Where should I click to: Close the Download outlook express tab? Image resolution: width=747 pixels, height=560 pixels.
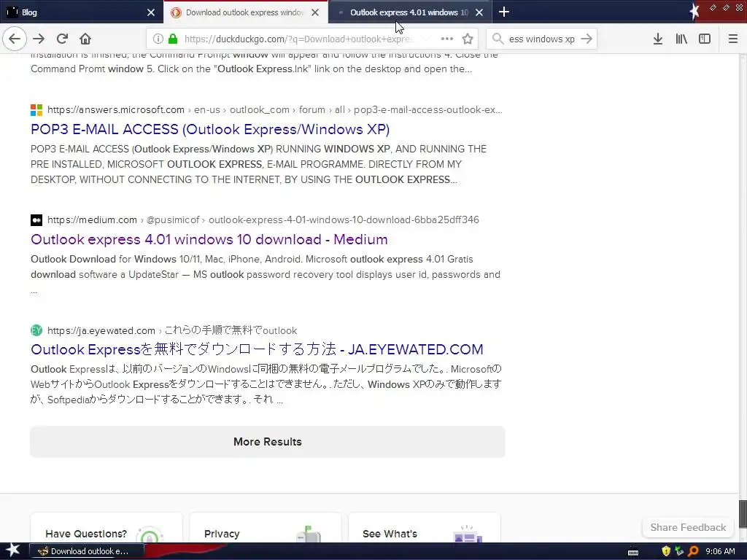pyautogui.click(x=315, y=12)
